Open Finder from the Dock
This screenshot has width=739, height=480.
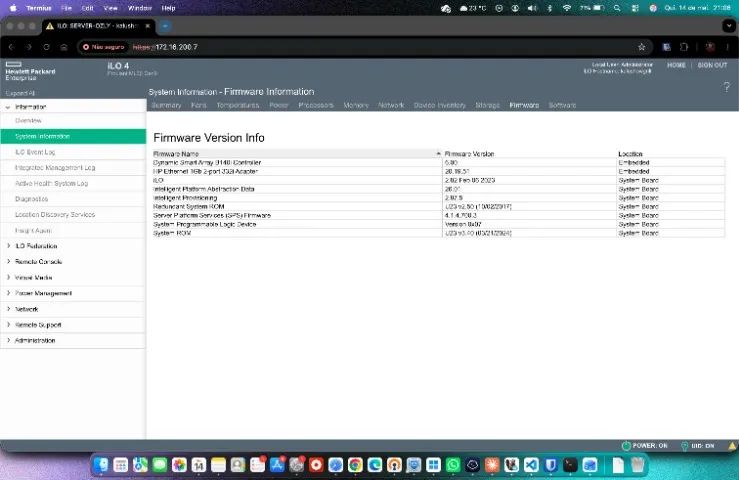point(101,465)
